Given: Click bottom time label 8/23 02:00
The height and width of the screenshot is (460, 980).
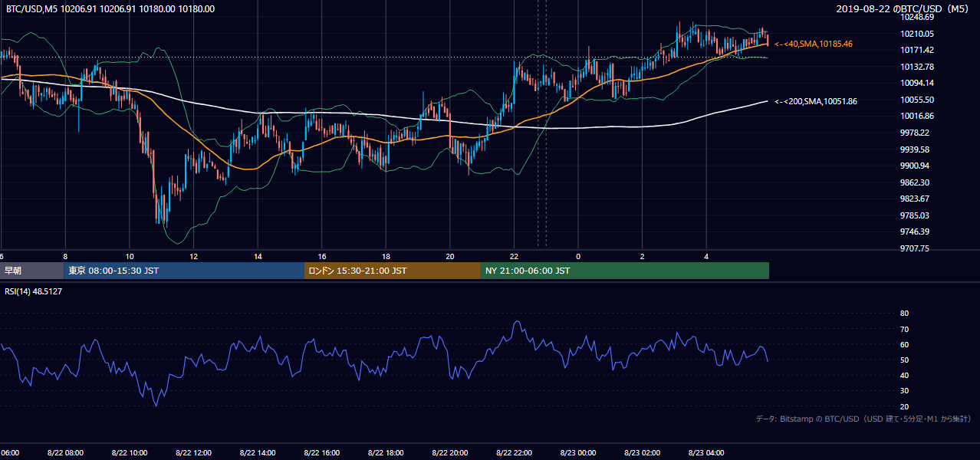Looking at the screenshot, I should click(643, 453).
